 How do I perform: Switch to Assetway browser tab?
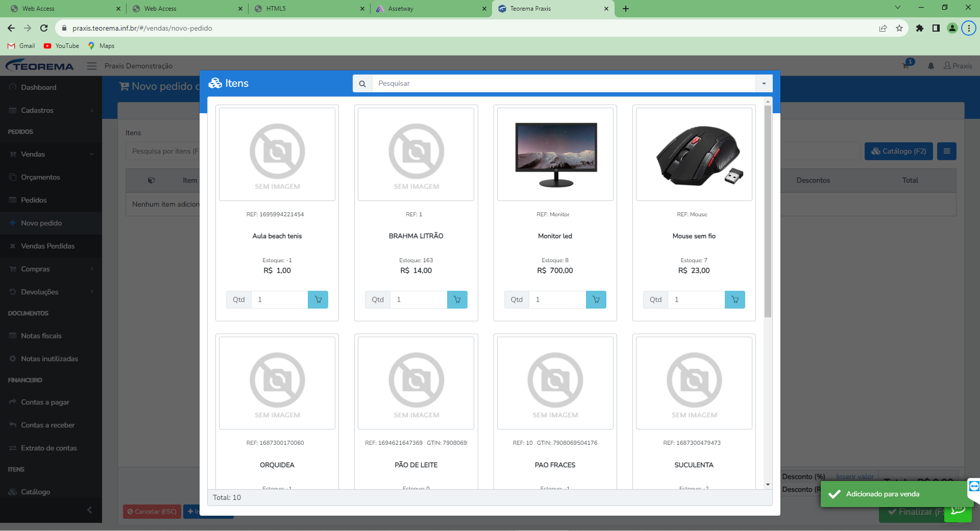431,9
